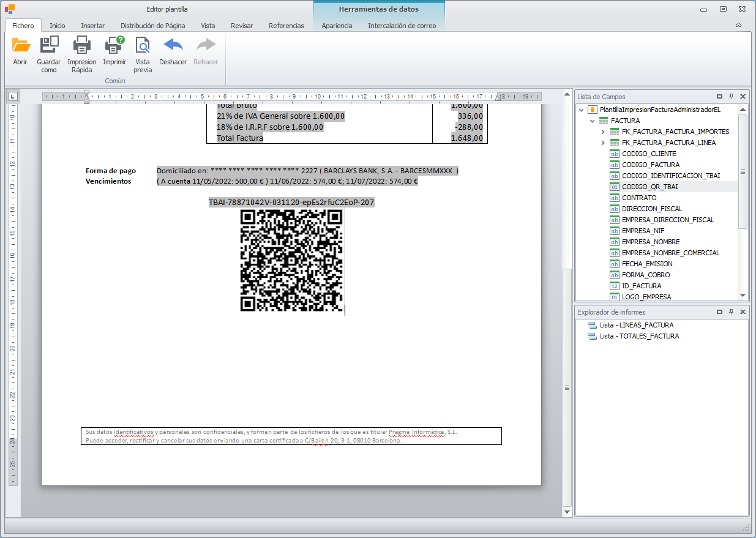Pin the Lista de Campos panel
The height and width of the screenshot is (538, 756).
point(731,97)
